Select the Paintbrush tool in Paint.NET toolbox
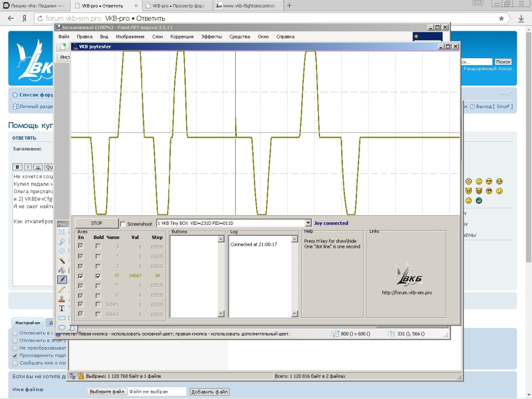The height and width of the screenshot is (399, 532). (x=62, y=280)
